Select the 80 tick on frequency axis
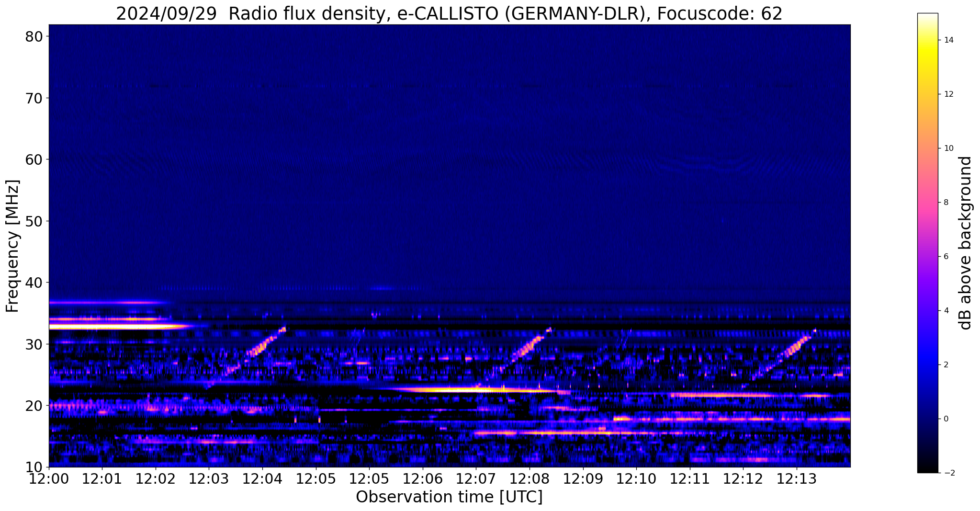 point(34,37)
